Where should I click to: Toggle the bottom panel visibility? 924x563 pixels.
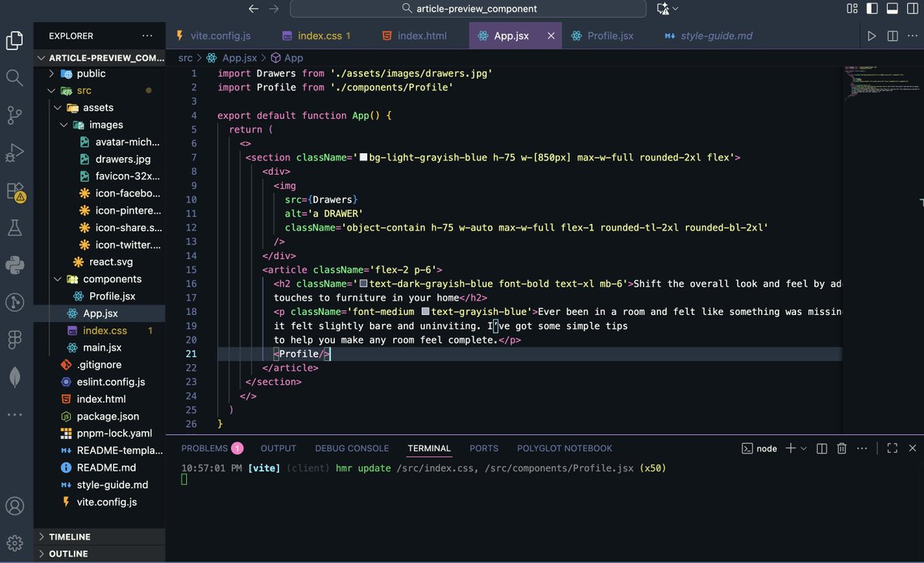tap(892, 8)
